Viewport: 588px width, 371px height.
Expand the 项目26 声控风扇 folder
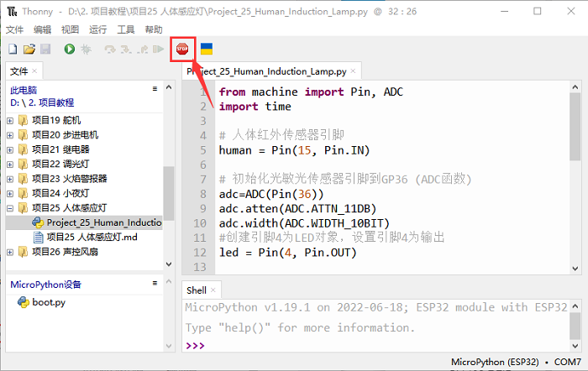click(x=10, y=252)
